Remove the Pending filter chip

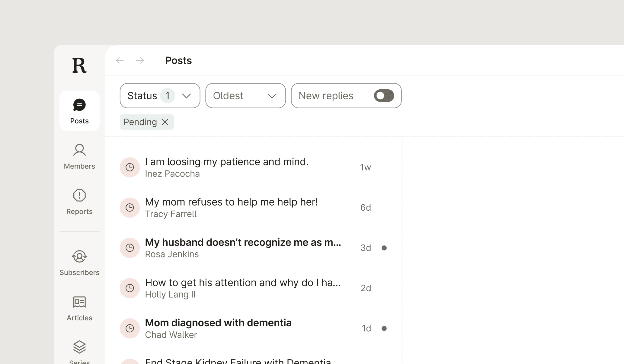pos(165,122)
